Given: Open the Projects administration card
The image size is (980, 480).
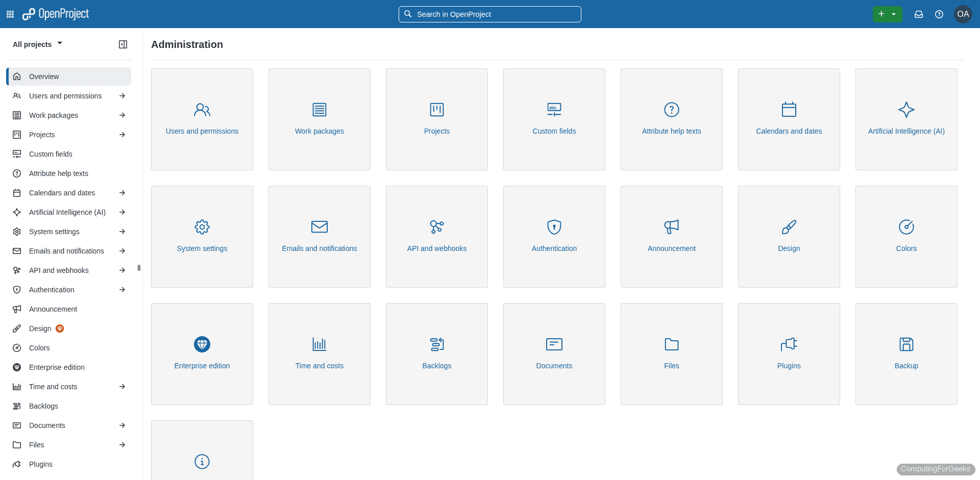Looking at the screenshot, I should coord(436,119).
